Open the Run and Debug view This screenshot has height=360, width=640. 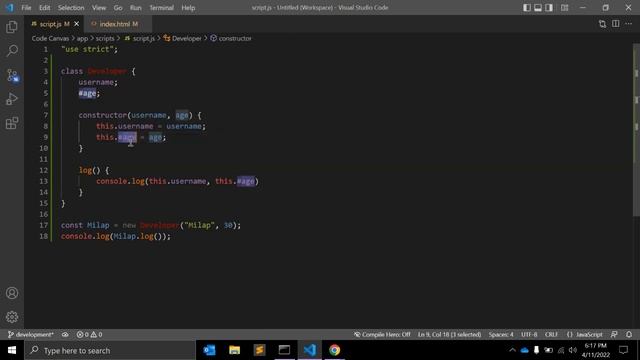(x=12, y=99)
